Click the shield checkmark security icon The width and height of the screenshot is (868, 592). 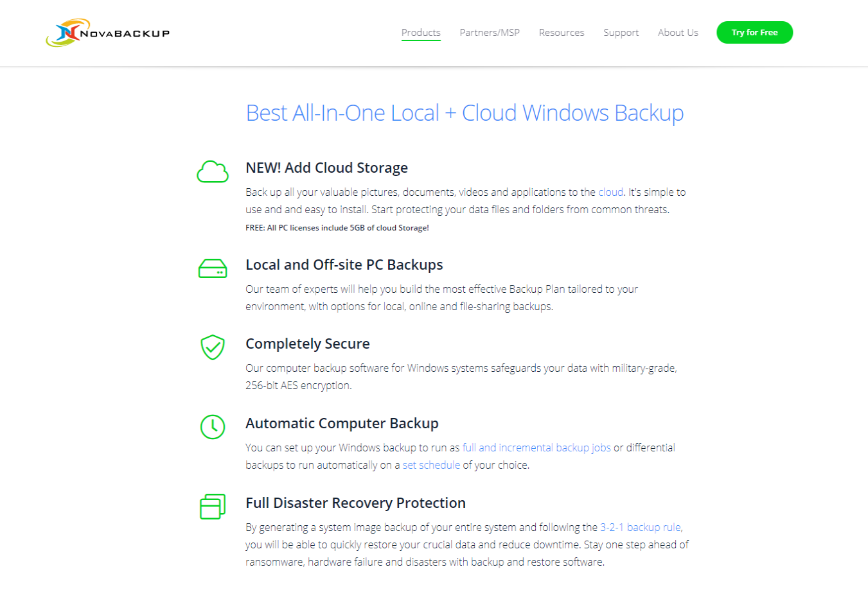tap(213, 347)
